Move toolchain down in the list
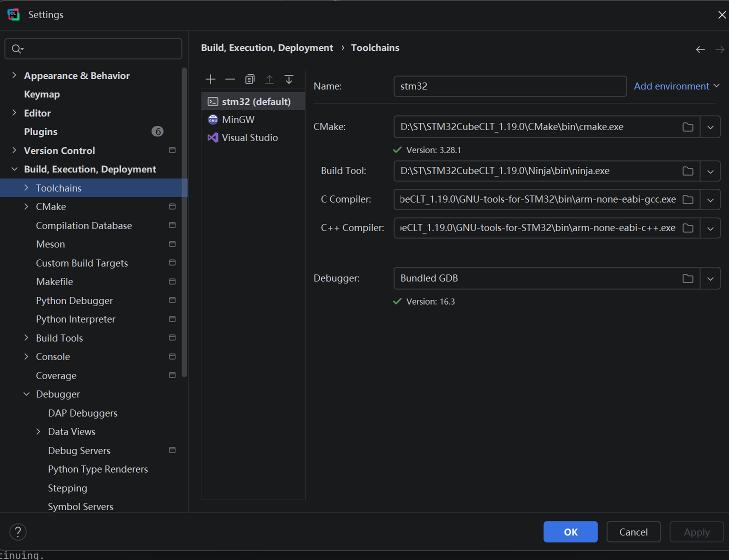Screen dimensions: 729x560 click(x=289, y=79)
